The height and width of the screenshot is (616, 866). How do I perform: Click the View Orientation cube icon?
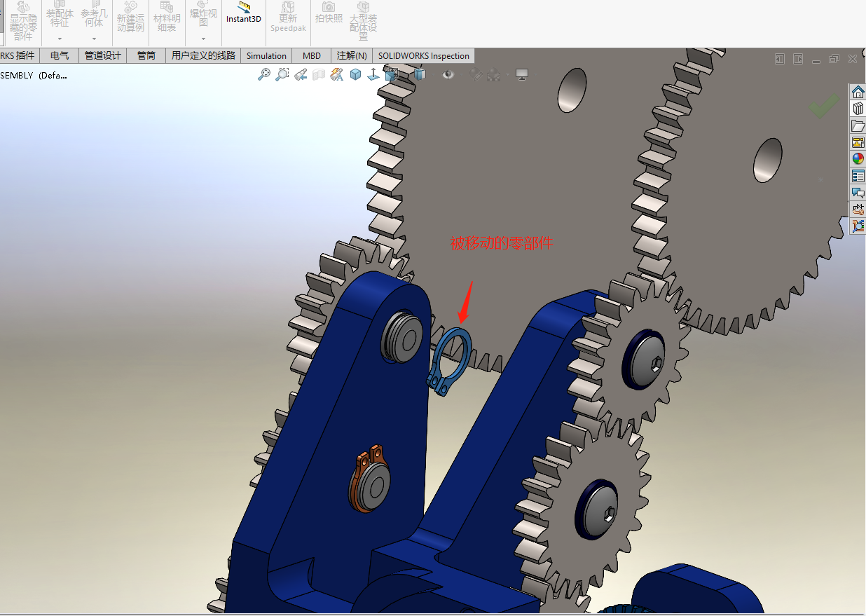pos(355,74)
